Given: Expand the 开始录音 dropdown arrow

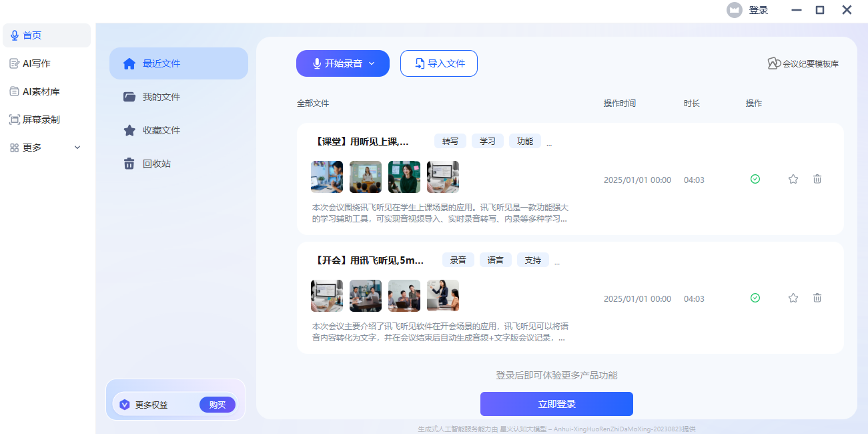Looking at the screenshot, I should [x=372, y=63].
